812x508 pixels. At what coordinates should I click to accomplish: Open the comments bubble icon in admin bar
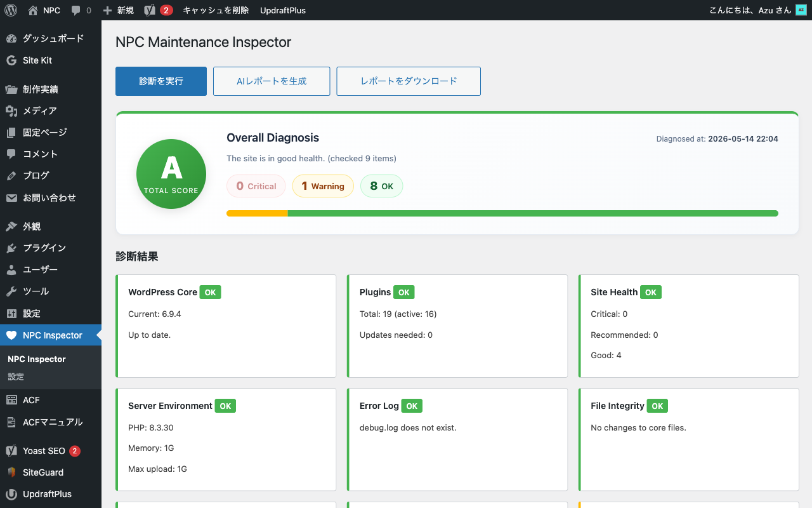pos(76,11)
